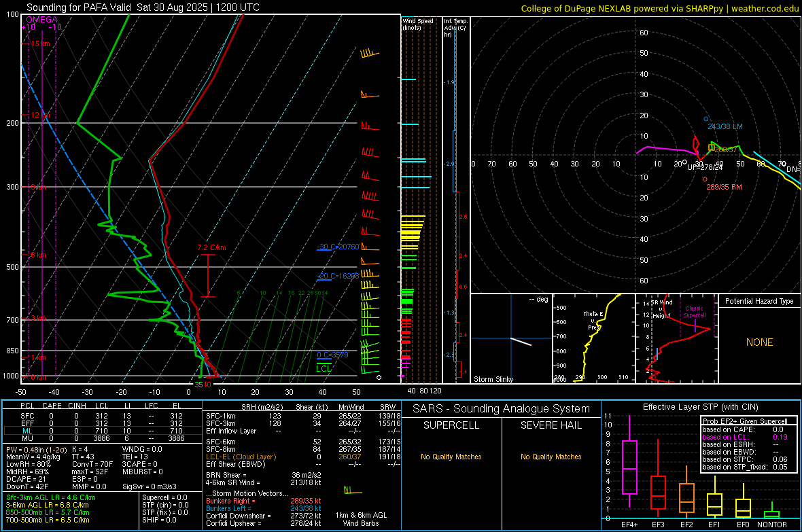Click the red '7.2 C/km' lapse rate label
This screenshot has width=802, height=532.
(x=212, y=247)
